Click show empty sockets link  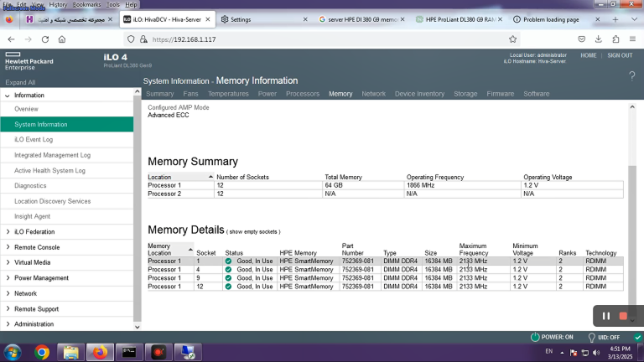(253, 232)
